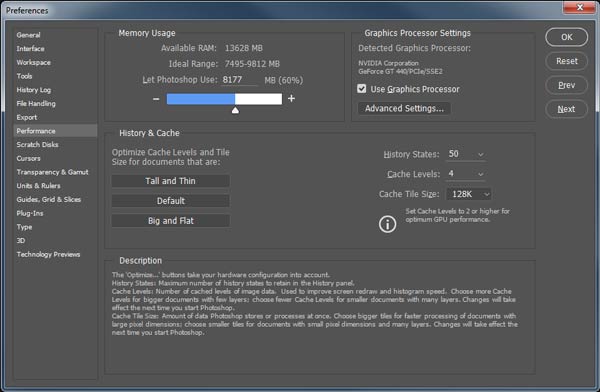Open the Interface preferences category

click(30, 49)
